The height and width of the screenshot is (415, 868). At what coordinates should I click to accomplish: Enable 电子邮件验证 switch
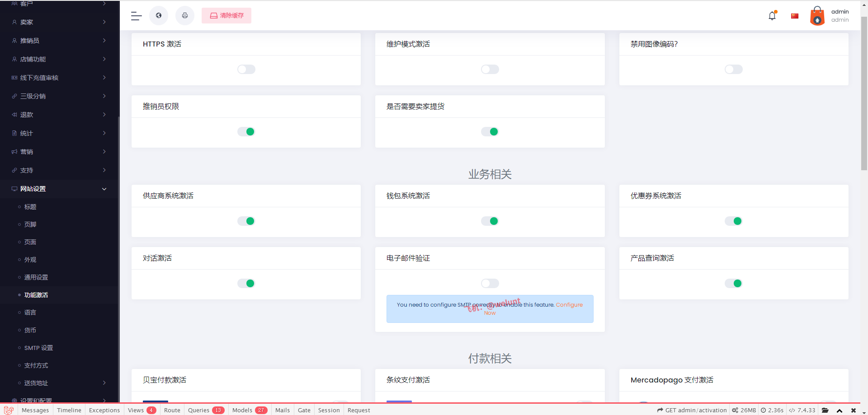(490, 283)
